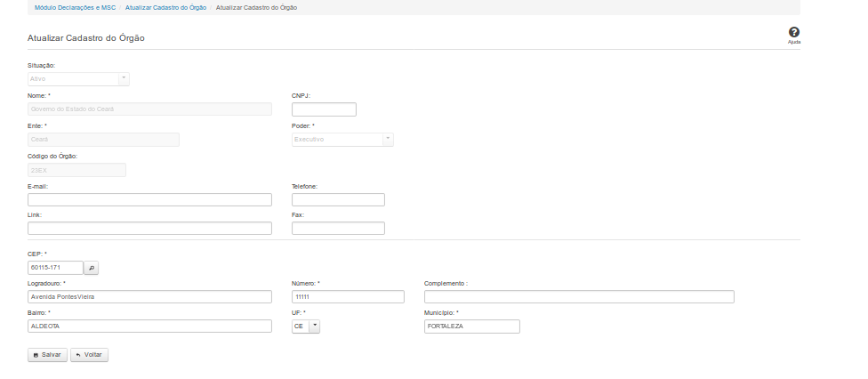Select the Município field showing FORTALEZA
This screenshot has height=379, width=868.
coord(471,327)
